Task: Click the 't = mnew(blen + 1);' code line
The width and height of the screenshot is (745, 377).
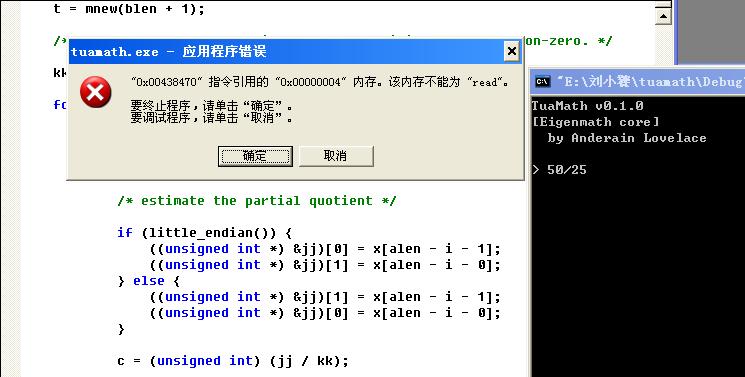Action: (x=129, y=9)
